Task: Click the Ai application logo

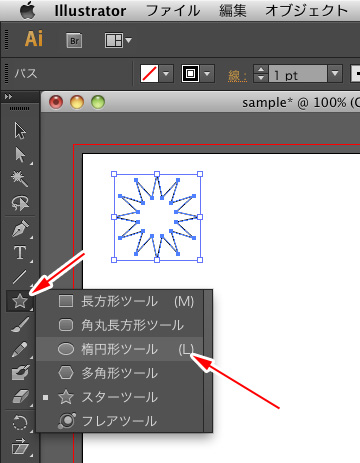Action: (x=34, y=39)
